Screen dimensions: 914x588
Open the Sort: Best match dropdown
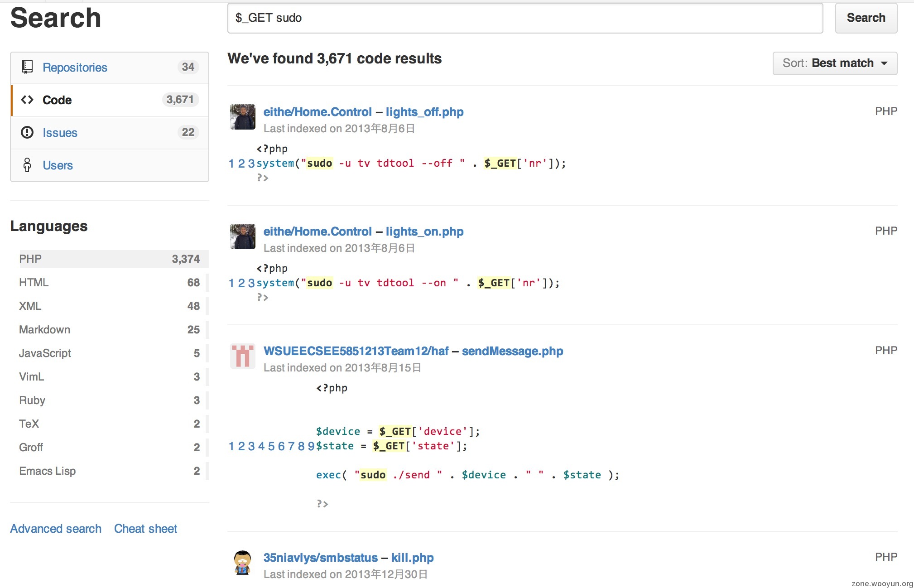[835, 63]
